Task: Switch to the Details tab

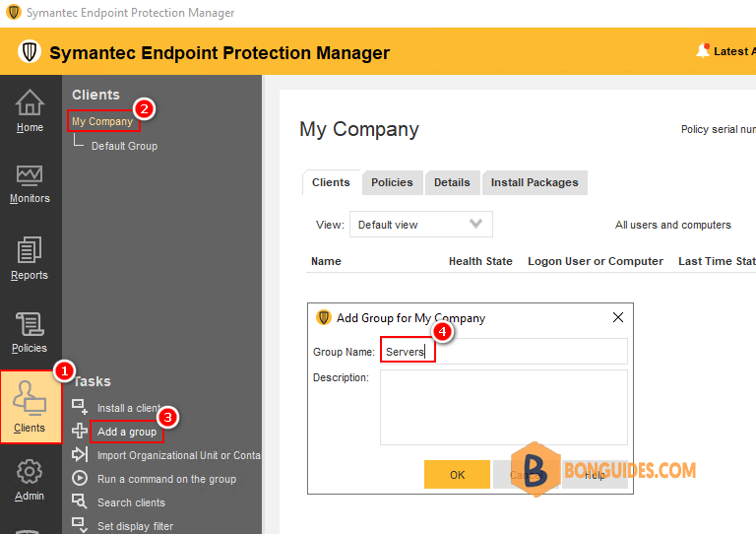Action: point(452,182)
